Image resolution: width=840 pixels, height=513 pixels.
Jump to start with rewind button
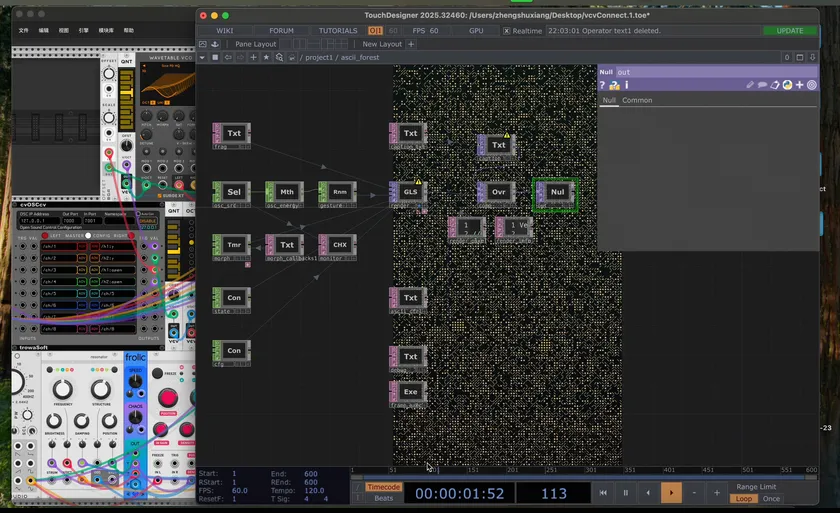coord(603,493)
